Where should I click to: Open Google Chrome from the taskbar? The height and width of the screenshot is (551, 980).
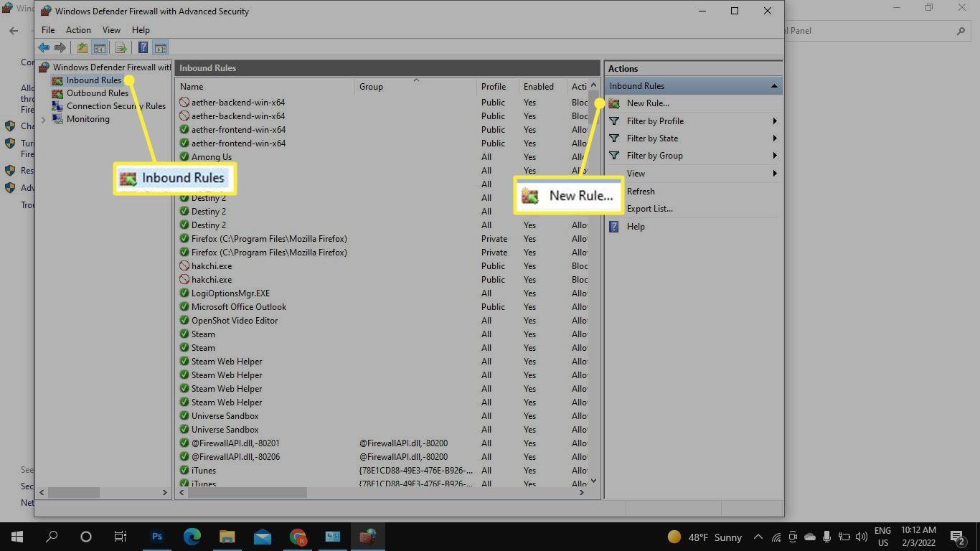(x=298, y=537)
